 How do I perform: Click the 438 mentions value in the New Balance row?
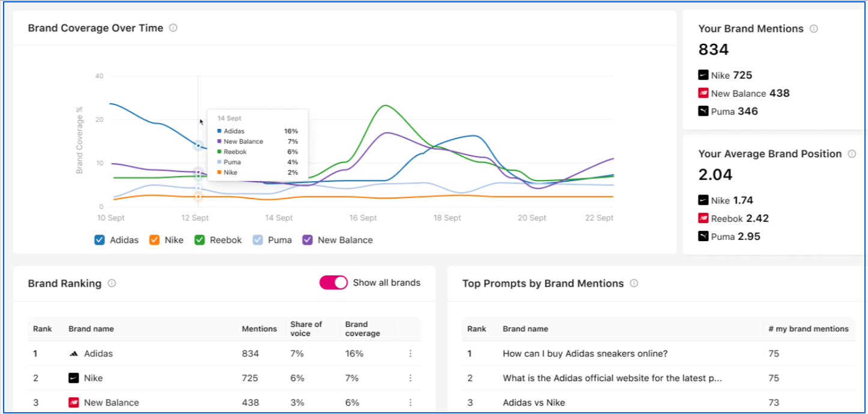250,403
